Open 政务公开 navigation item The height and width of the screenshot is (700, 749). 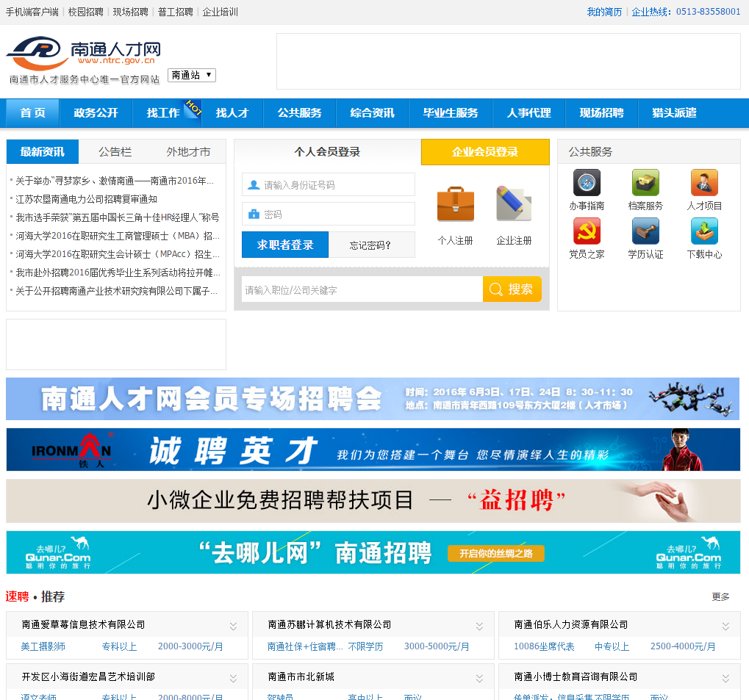tap(96, 113)
